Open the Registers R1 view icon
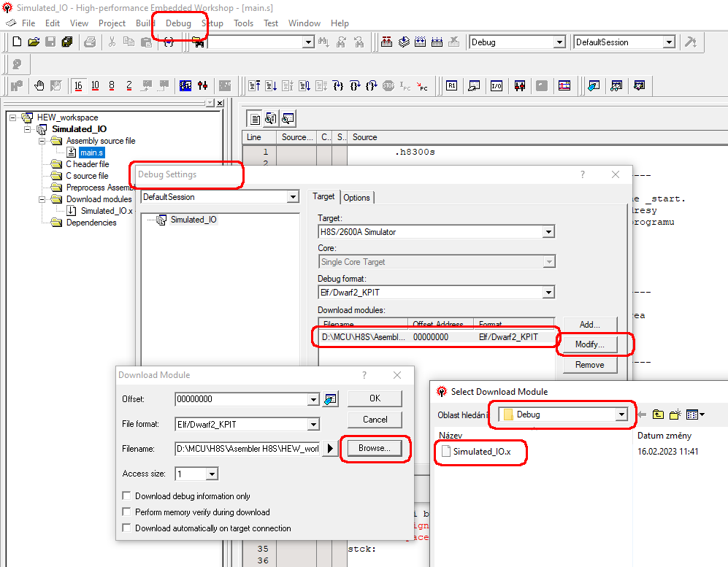This screenshot has width=728, height=567. coord(452,86)
